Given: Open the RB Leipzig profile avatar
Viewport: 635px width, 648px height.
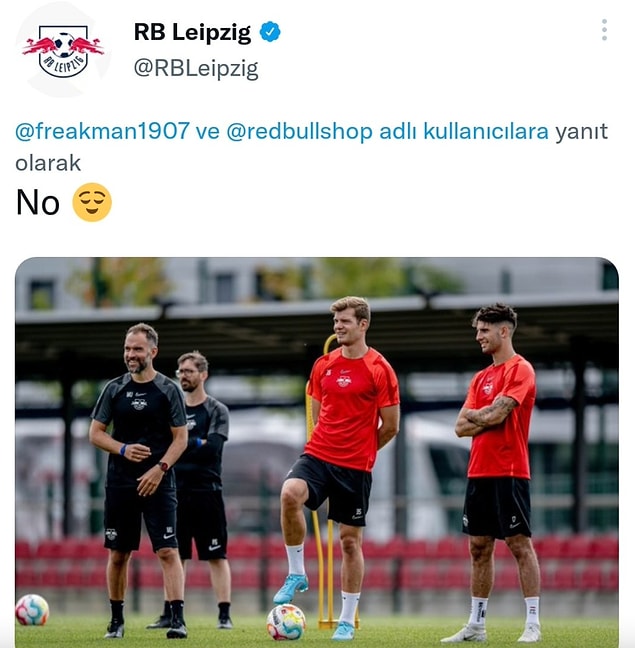Looking at the screenshot, I should [63, 50].
